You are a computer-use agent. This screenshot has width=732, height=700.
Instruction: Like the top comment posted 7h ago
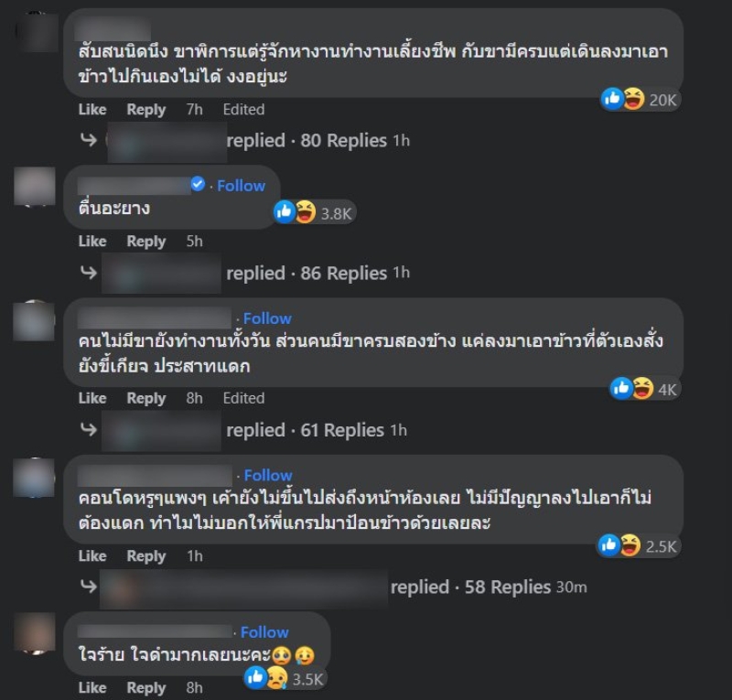point(92,109)
